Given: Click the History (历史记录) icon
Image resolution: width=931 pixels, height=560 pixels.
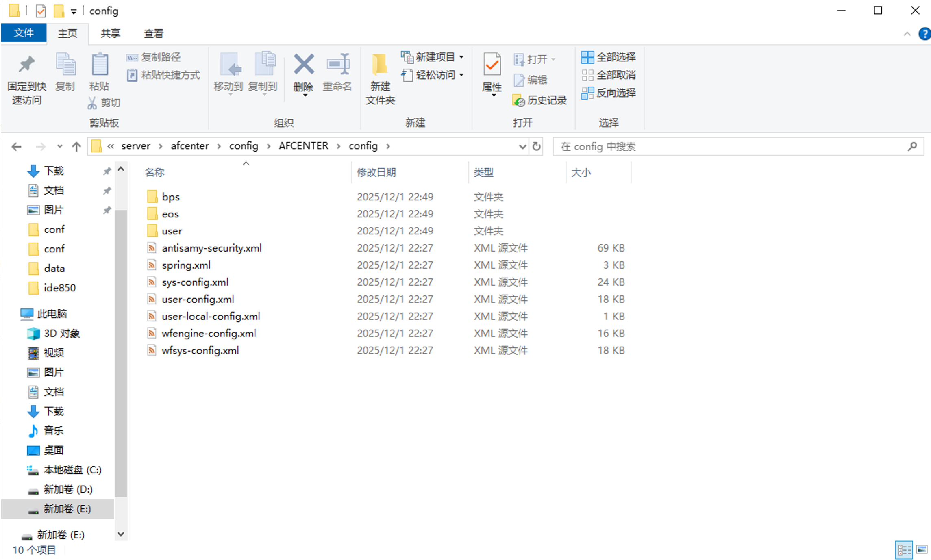Looking at the screenshot, I should pyautogui.click(x=519, y=100).
